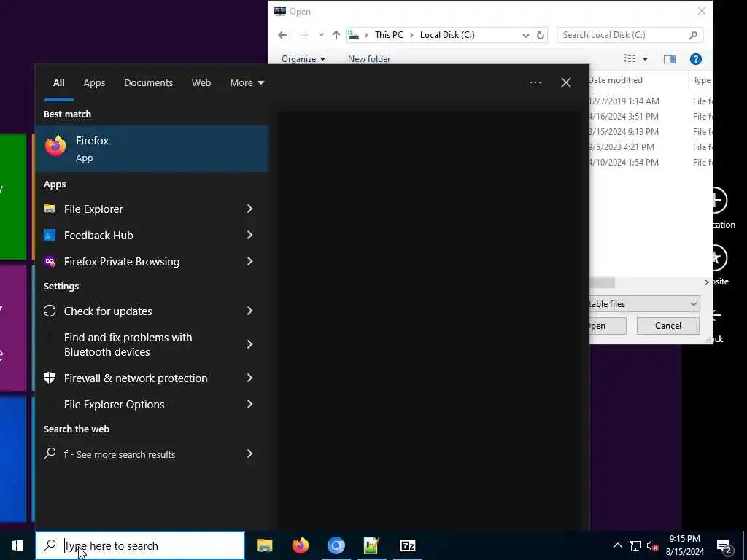Expand Check for updates chevron
This screenshot has width=747, height=560.
249,311
